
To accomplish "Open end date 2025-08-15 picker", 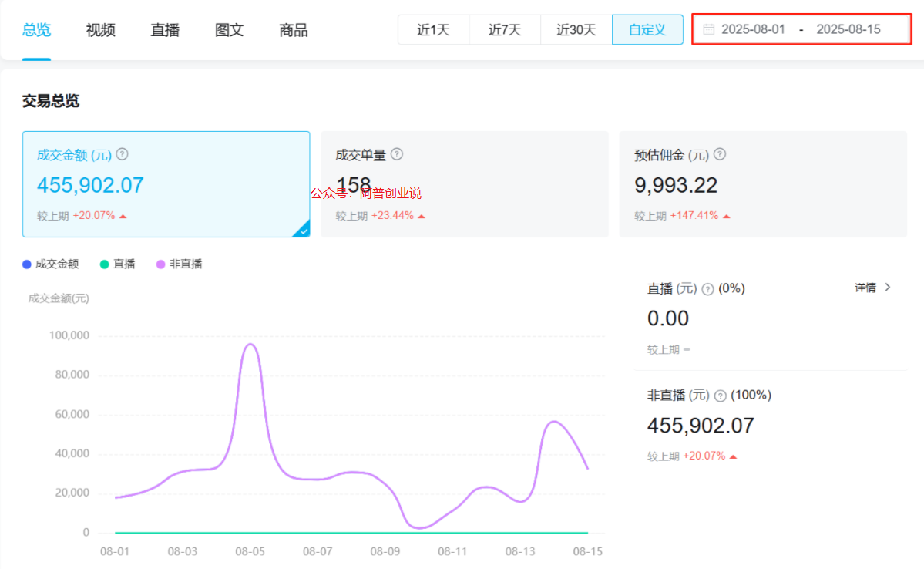I will [848, 30].
